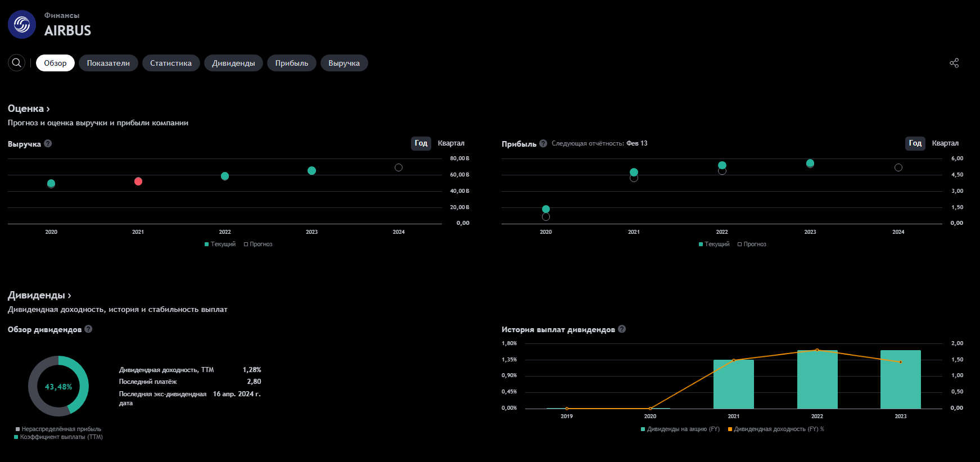Screen dimensions: 980x462
Task: Click Дивидендная доходность, TTM label
Action: [x=166, y=370]
